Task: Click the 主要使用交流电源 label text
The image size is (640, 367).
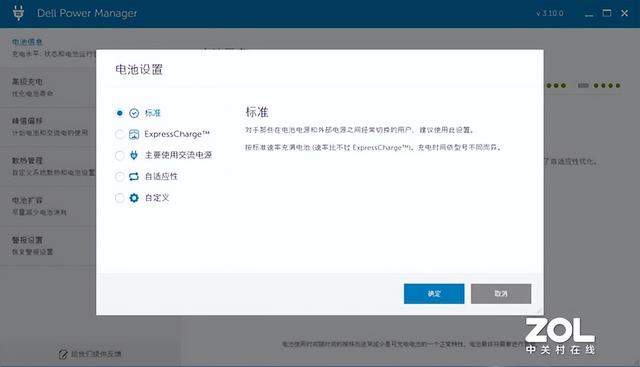Action: point(178,155)
